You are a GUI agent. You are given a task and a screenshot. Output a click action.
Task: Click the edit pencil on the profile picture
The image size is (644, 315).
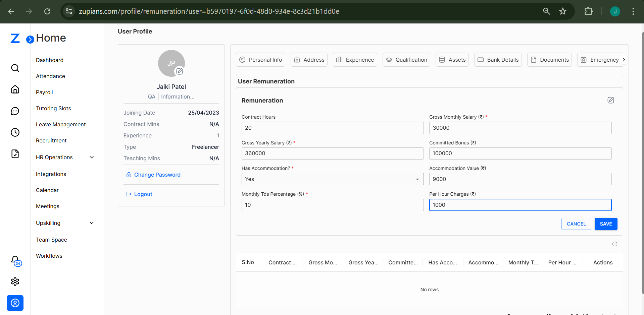click(180, 71)
